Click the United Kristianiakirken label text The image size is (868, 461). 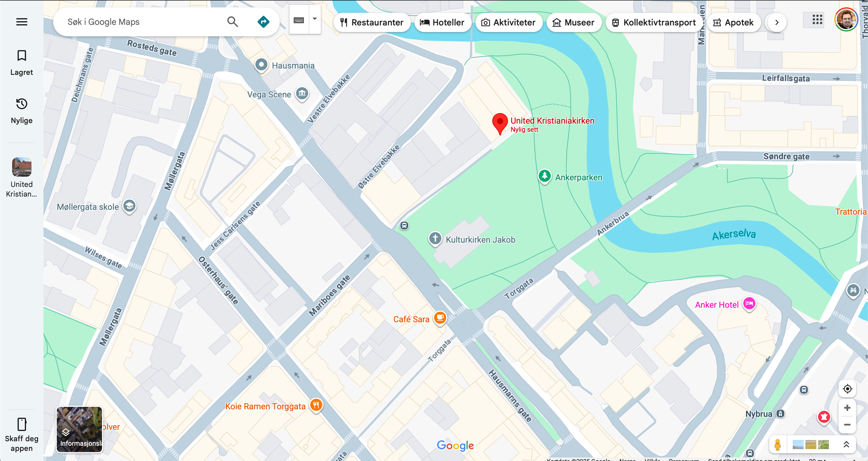(552, 121)
